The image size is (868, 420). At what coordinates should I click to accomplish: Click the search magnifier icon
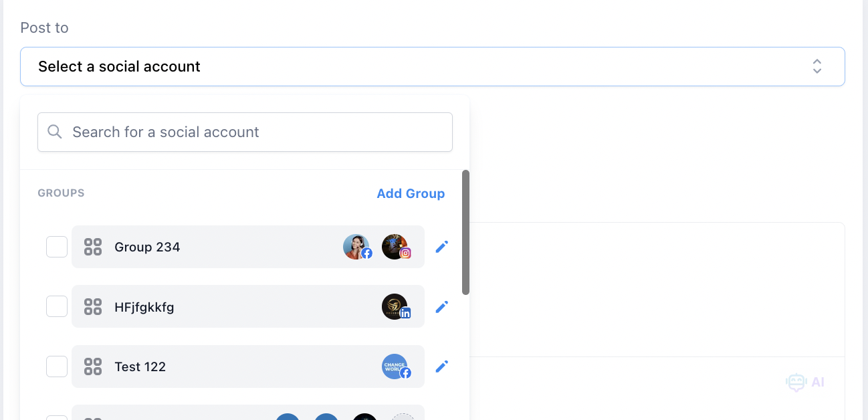(55, 132)
